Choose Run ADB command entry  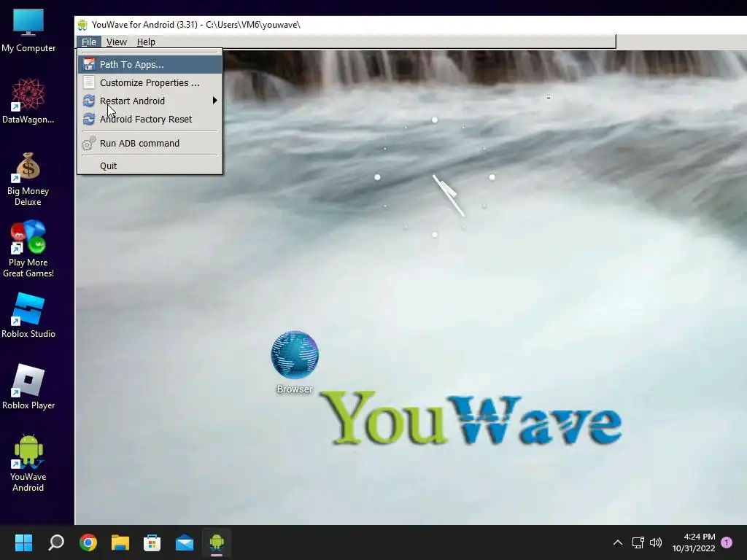tap(150, 144)
